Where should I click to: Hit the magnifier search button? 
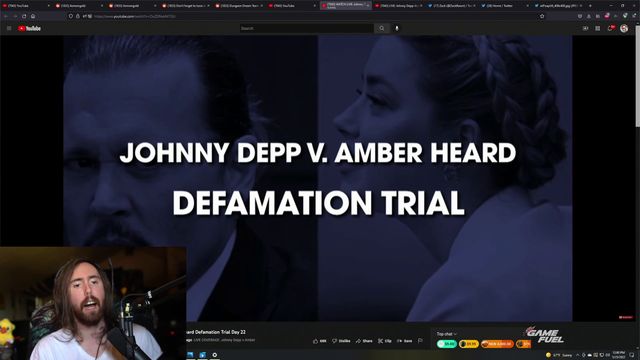[x=382, y=28]
